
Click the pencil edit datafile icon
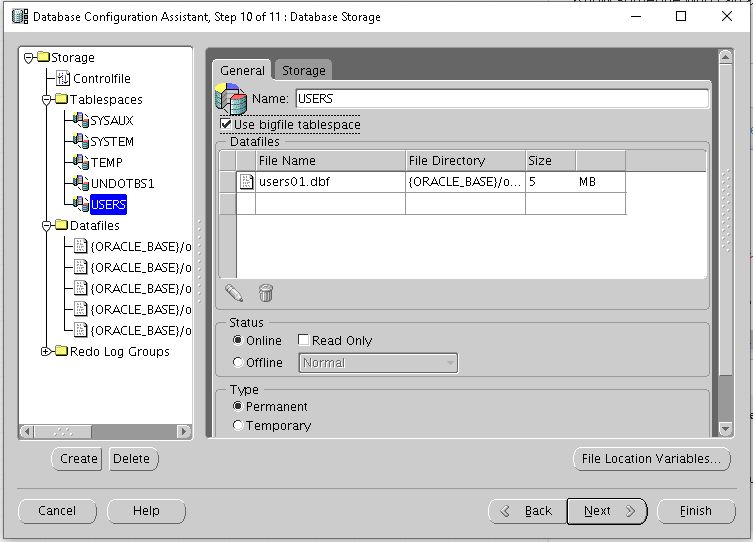[x=234, y=292]
